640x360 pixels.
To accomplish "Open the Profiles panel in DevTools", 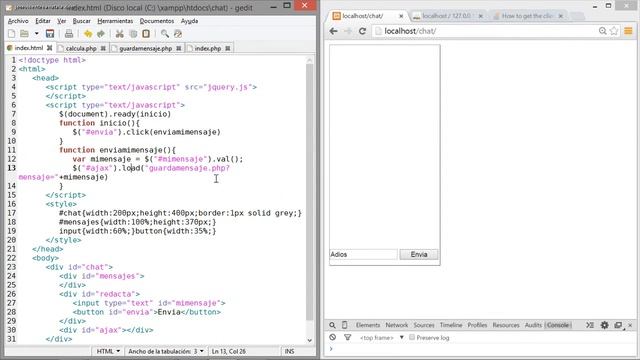I will click(x=477, y=325).
